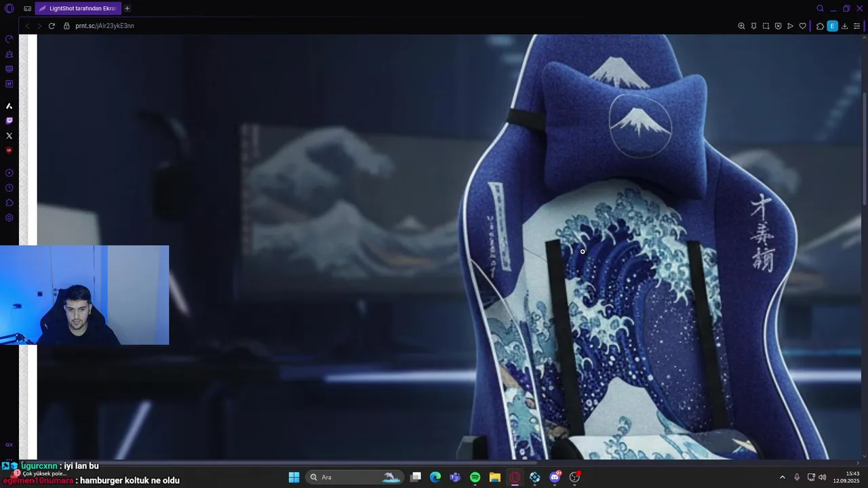Screen dimensions: 868x488
Task: Open GX Cleaner in sidebar
Action: (x=9, y=54)
